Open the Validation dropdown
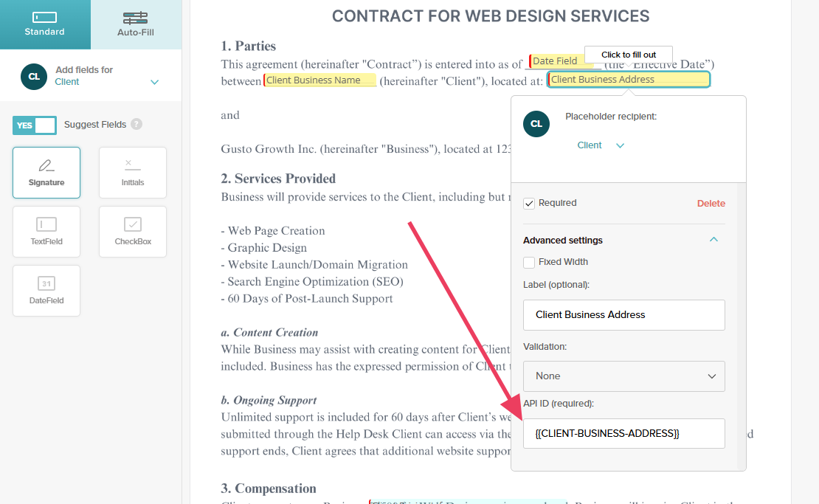Viewport: 819px width, 504px height. (x=624, y=376)
